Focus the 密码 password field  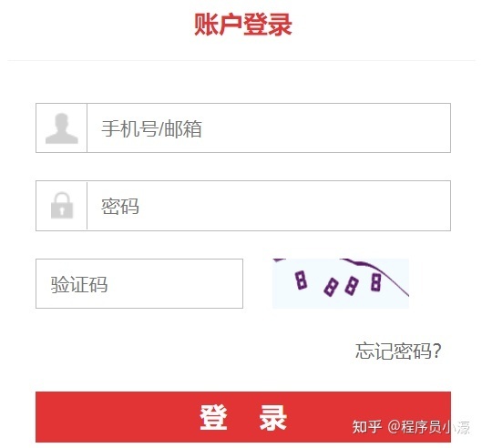[x=269, y=206]
